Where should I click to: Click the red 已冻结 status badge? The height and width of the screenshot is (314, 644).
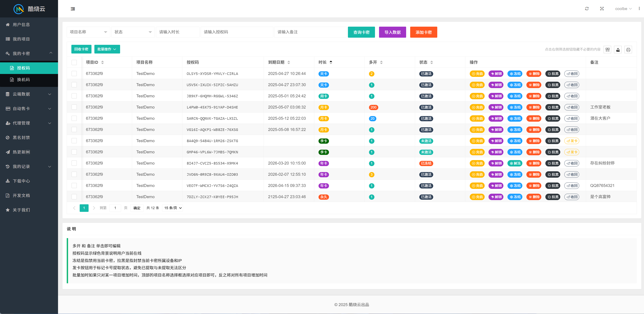click(426, 163)
